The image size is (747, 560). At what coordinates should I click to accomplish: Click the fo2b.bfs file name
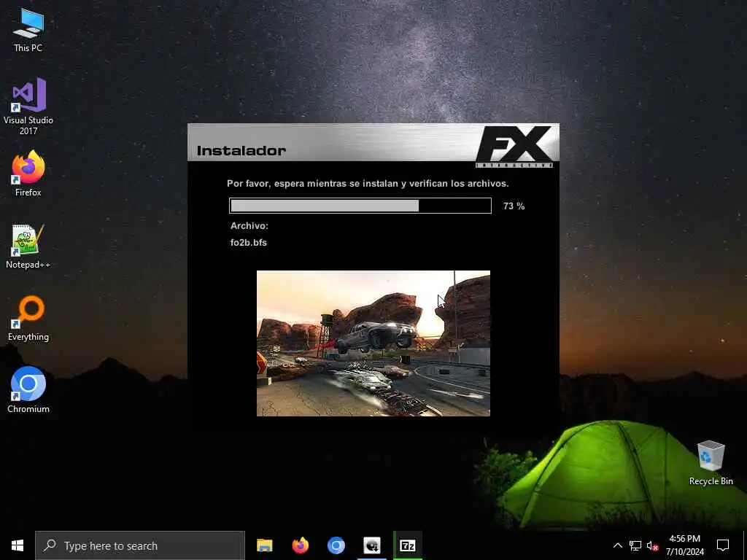(x=249, y=242)
